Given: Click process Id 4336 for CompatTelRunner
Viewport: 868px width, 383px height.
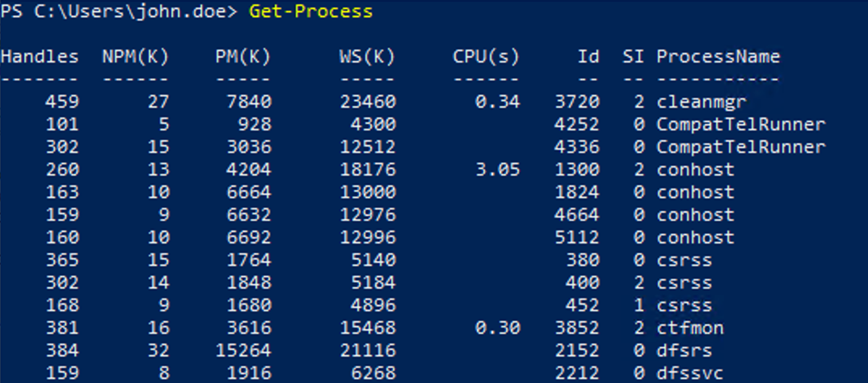Looking at the screenshot, I should [x=577, y=147].
